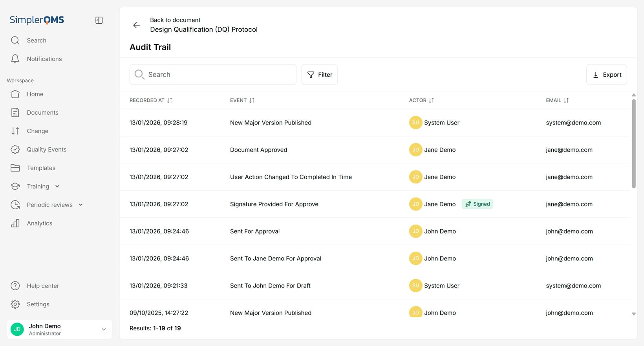This screenshot has height=346, width=644.
Task: Click jane@demo.com in the Document Approved row
Action: 569,150
